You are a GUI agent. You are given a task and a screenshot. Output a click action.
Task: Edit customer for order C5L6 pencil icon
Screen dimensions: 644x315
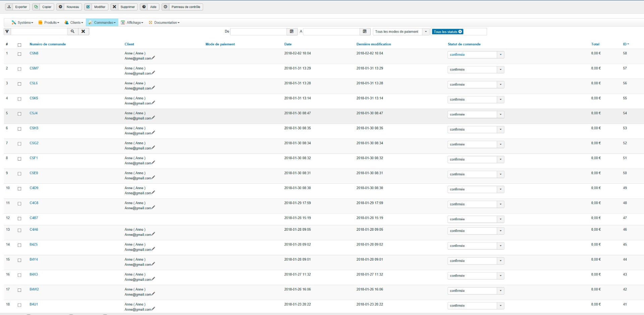153,88
